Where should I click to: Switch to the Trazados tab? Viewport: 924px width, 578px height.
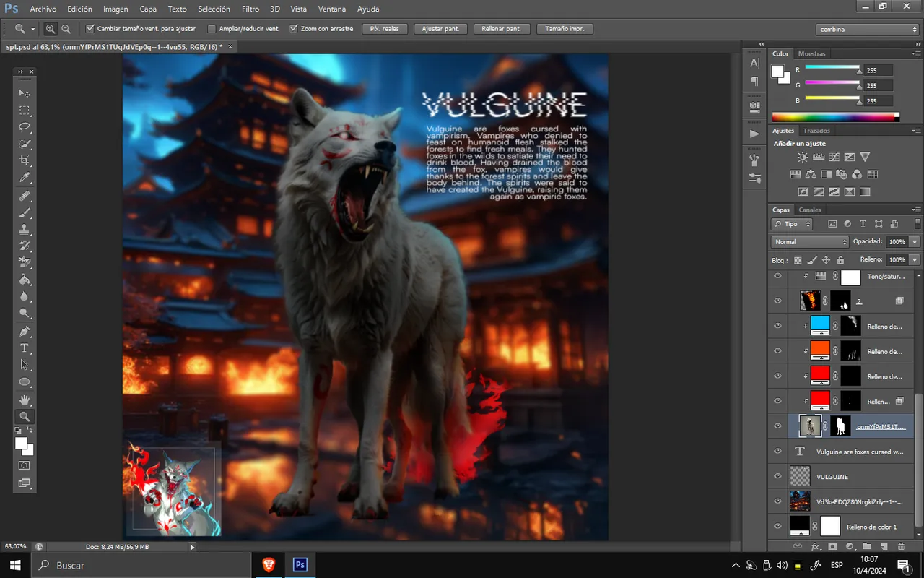click(816, 131)
